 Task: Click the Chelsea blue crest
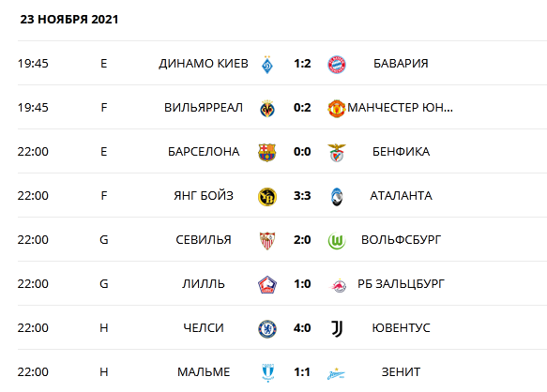[x=267, y=329]
